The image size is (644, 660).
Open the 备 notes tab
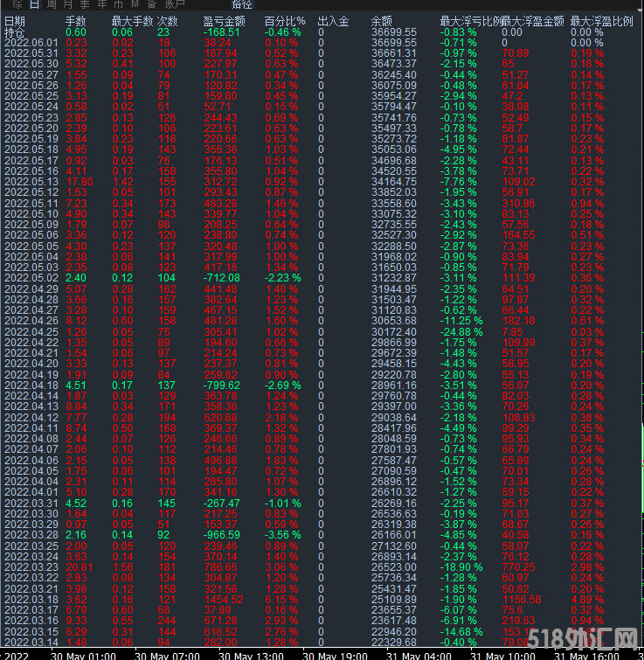[151, 5]
